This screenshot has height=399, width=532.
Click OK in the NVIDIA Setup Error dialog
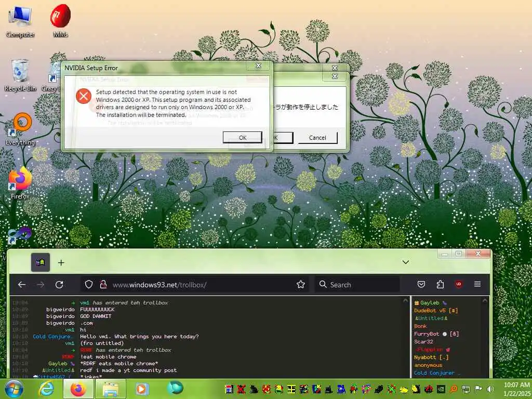coord(242,137)
